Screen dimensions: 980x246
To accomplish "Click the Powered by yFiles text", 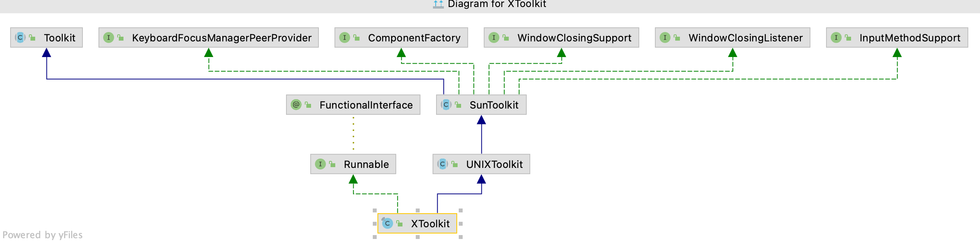I will [x=43, y=235].
